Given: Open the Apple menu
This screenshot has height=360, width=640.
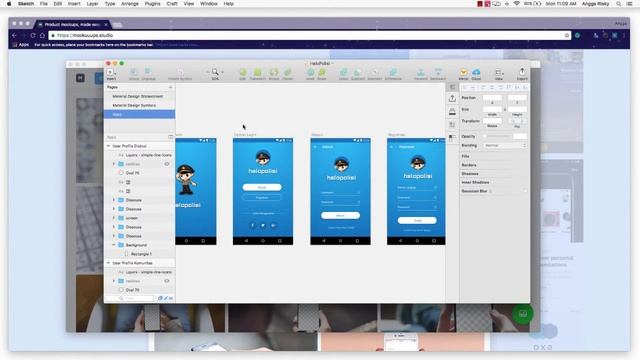Looking at the screenshot, I should click(9, 4).
